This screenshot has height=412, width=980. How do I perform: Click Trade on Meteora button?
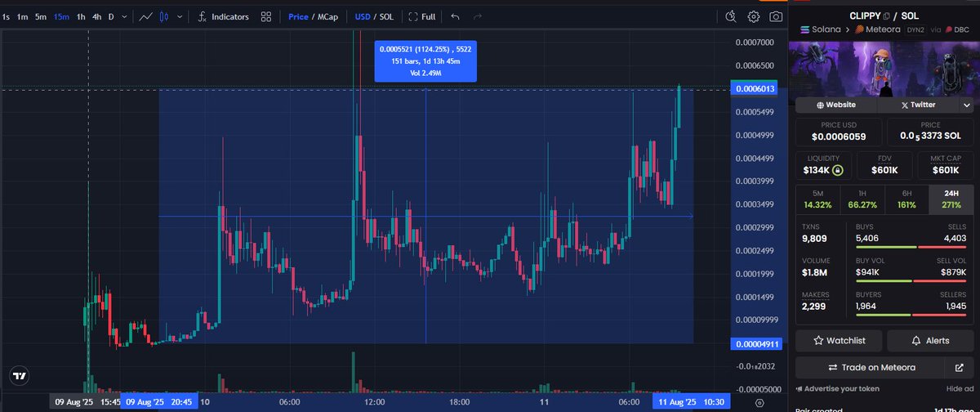[x=871, y=367]
